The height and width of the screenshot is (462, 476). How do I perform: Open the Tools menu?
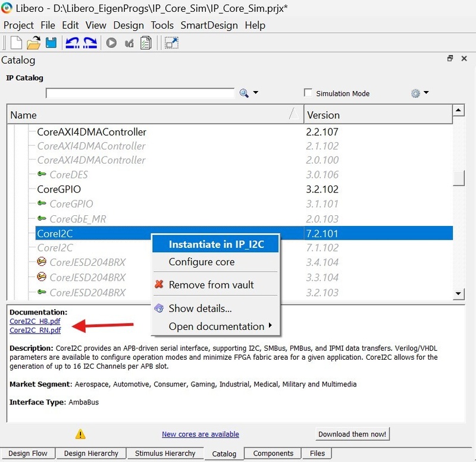coord(162,25)
